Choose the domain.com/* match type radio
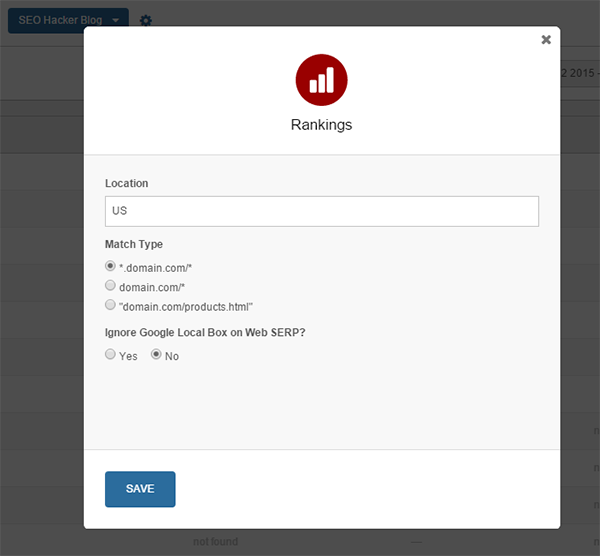 [x=111, y=285]
